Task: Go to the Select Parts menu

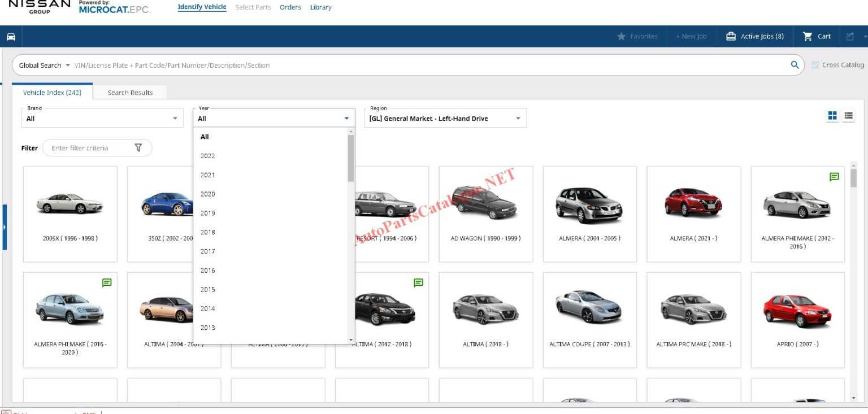Action: point(253,7)
